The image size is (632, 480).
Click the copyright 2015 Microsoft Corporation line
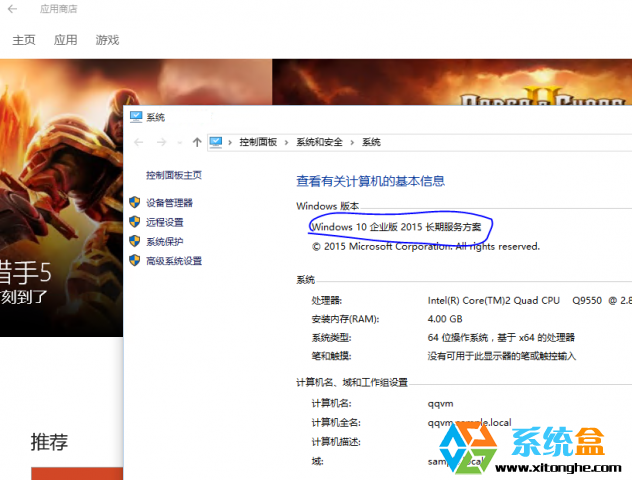coord(426,246)
